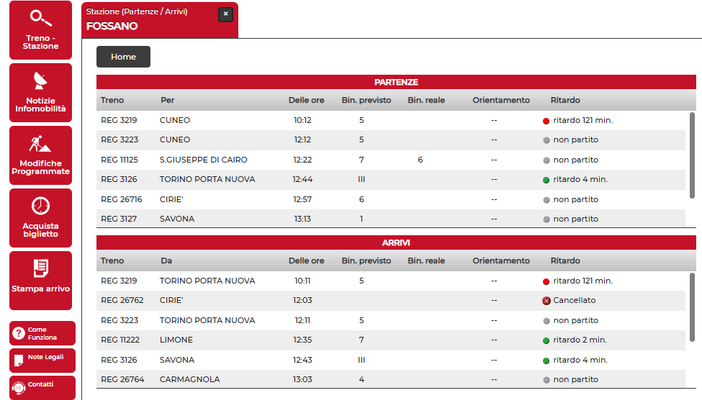This screenshot has width=702, height=400.
Task: Select departure REG 3127 to Savona
Action: [x=119, y=219]
